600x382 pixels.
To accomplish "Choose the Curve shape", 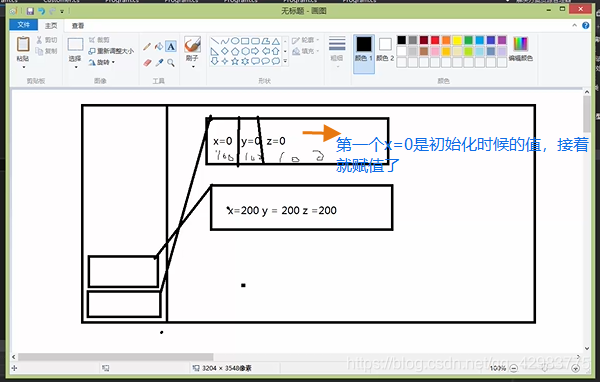I will pyautogui.click(x=225, y=41).
